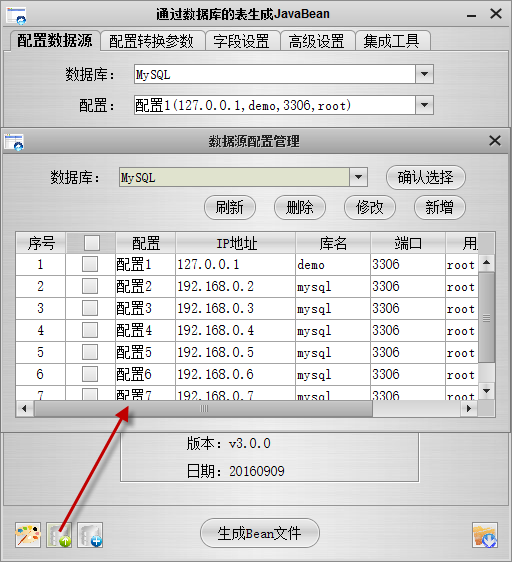This screenshot has width=512, height=562.
Task: Click the app icon in main title bar
Action: [16, 15]
